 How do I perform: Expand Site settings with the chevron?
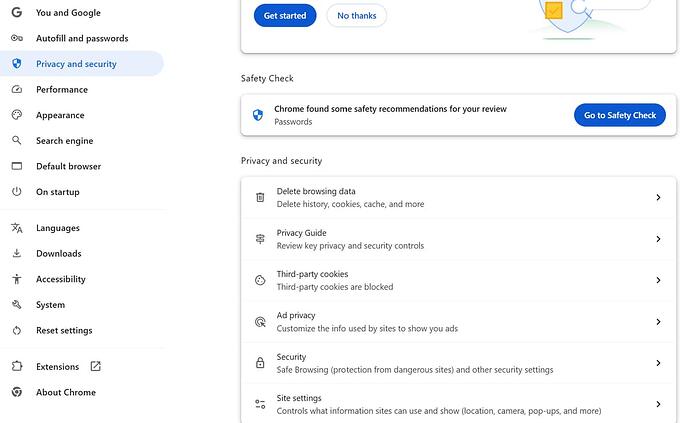click(658, 404)
